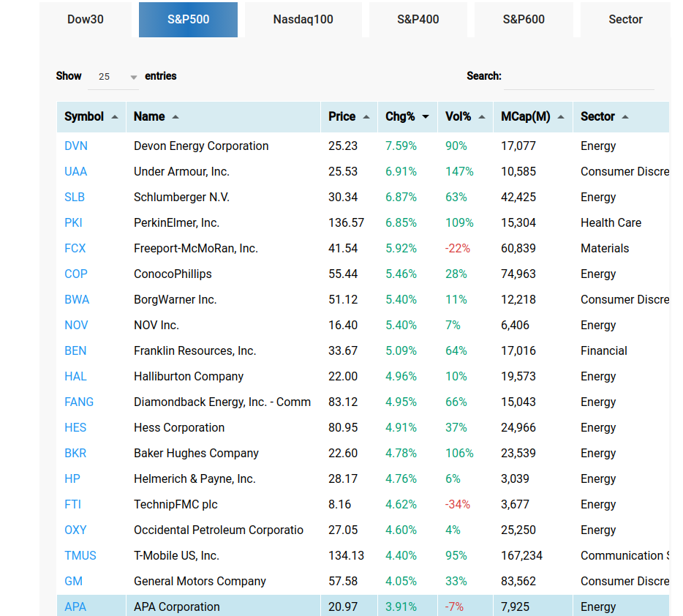Viewport: 683px width, 616px height.
Task: Click the 7.59% change value for DVN
Action: click(401, 146)
